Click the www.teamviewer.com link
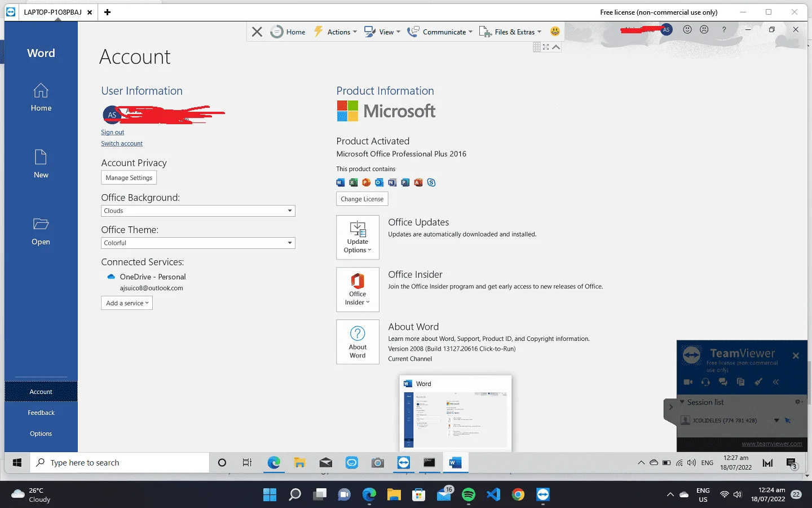The width and height of the screenshot is (812, 508). tap(771, 444)
